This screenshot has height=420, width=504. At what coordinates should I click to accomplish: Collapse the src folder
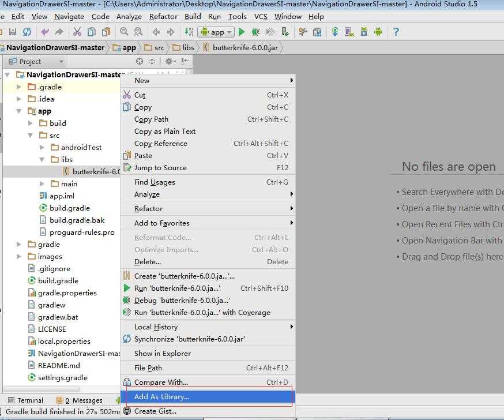31,136
